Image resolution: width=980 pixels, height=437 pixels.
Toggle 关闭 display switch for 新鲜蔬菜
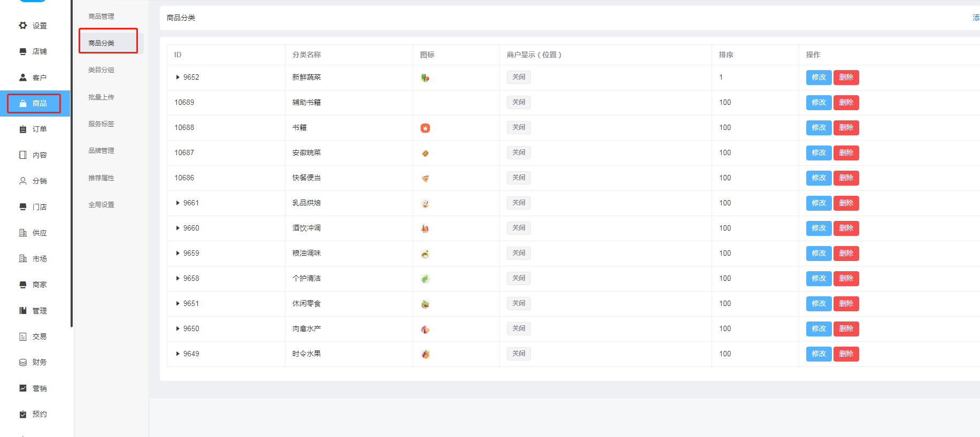coord(519,77)
